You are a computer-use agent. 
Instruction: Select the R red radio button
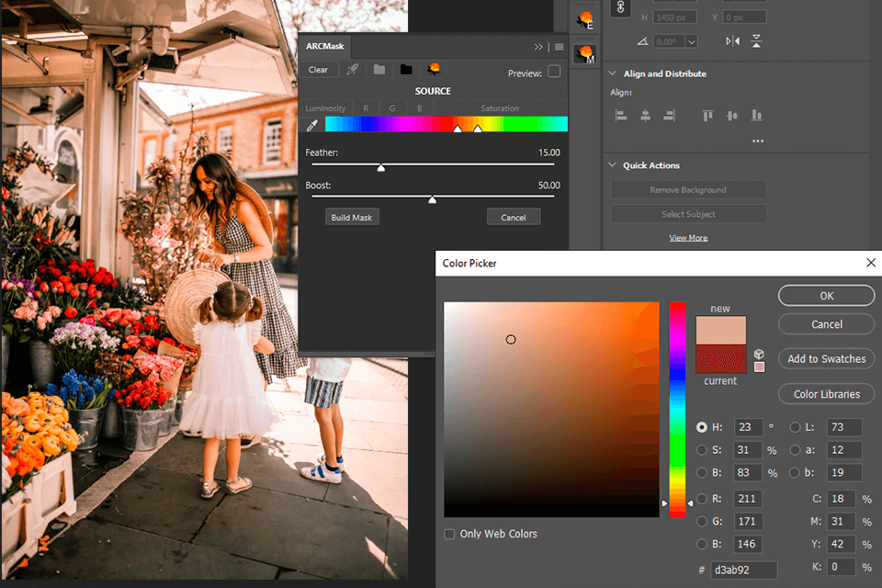coord(701,499)
